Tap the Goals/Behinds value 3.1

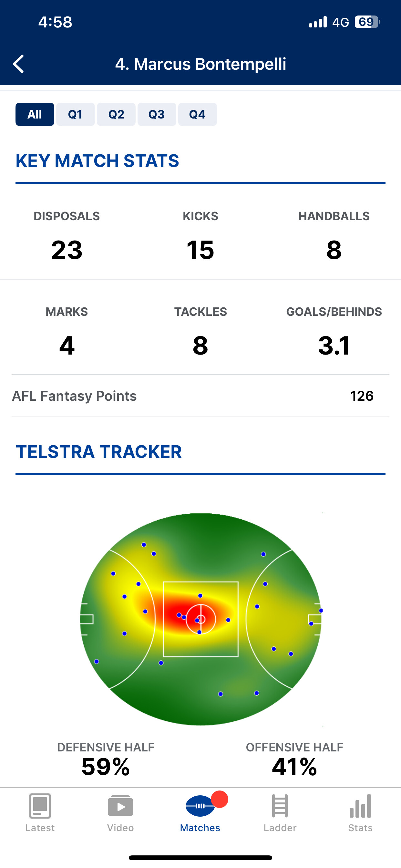click(x=334, y=346)
